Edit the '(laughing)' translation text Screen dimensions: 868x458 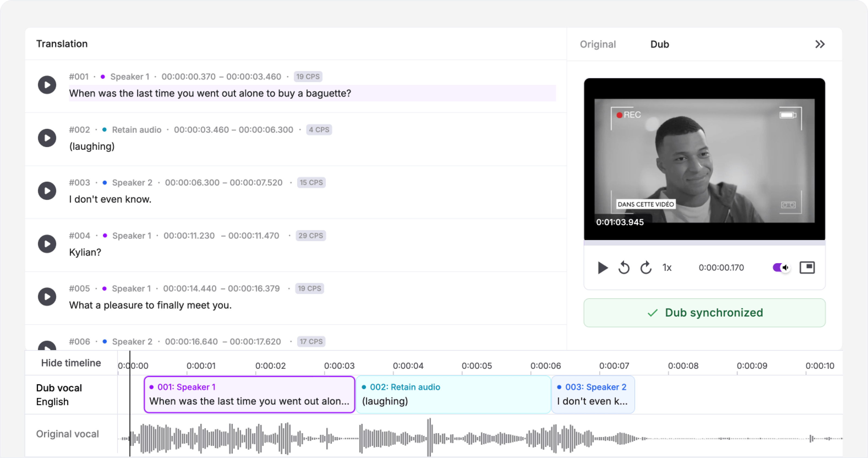(x=92, y=146)
